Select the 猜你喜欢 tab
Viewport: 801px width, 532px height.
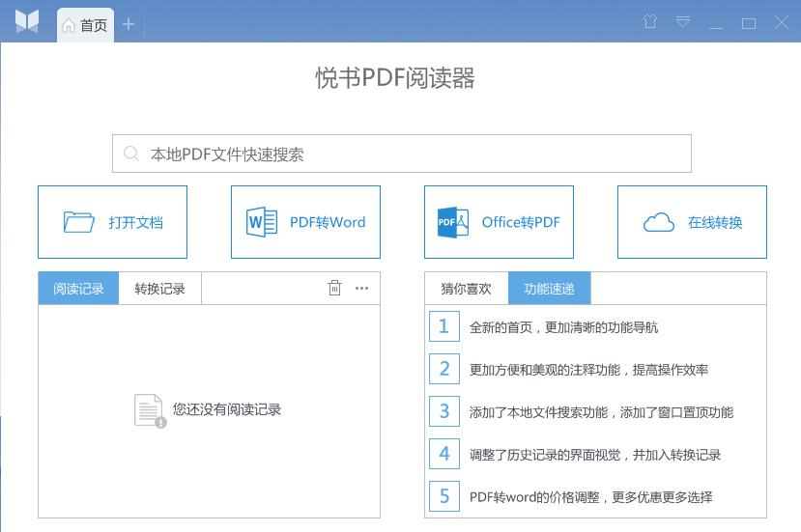click(466, 289)
